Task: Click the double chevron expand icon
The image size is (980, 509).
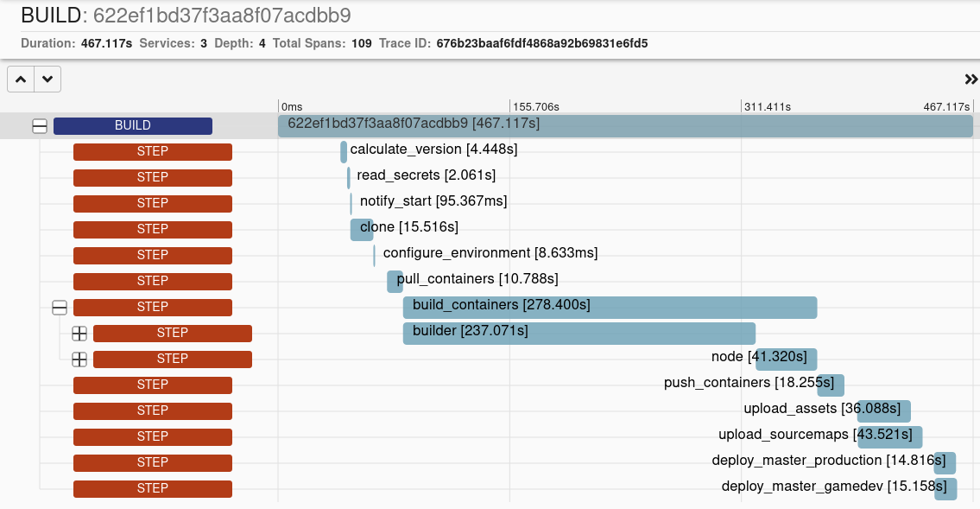Action: pyautogui.click(x=971, y=80)
